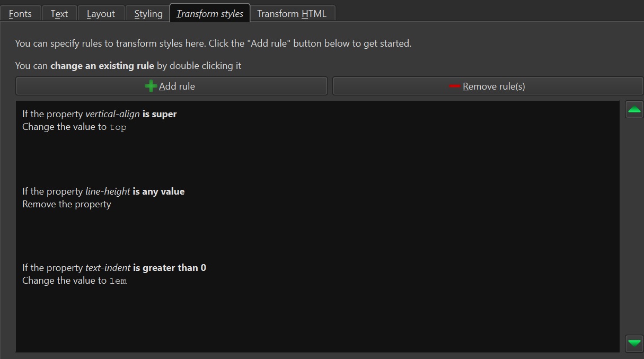Click the red minus icon on Remove rule(s)

(454, 86)
